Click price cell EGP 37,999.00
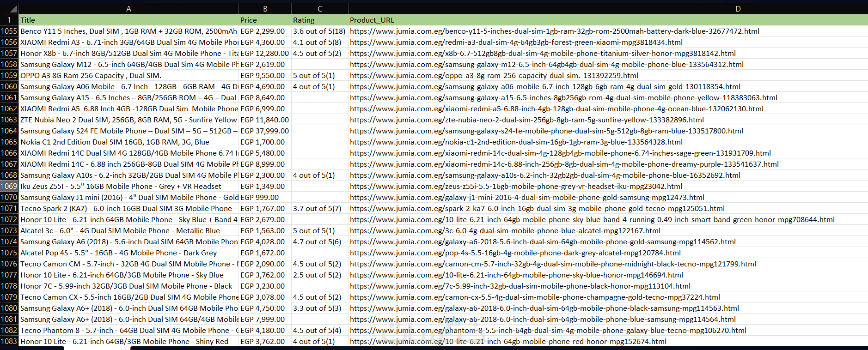The width and height of the screenshot is (868, 350). tap(265, 131)
